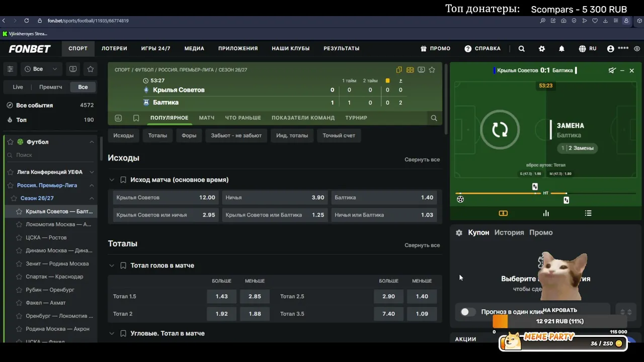The height and width of the screenshot is (362, 644).
Task: Open site search magnifier in header
Action: [522, 49]
